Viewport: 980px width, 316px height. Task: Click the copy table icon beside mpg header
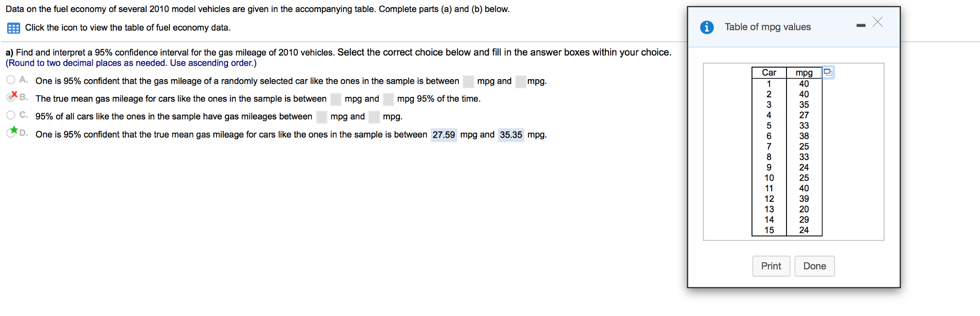click(x=828, y=72)
